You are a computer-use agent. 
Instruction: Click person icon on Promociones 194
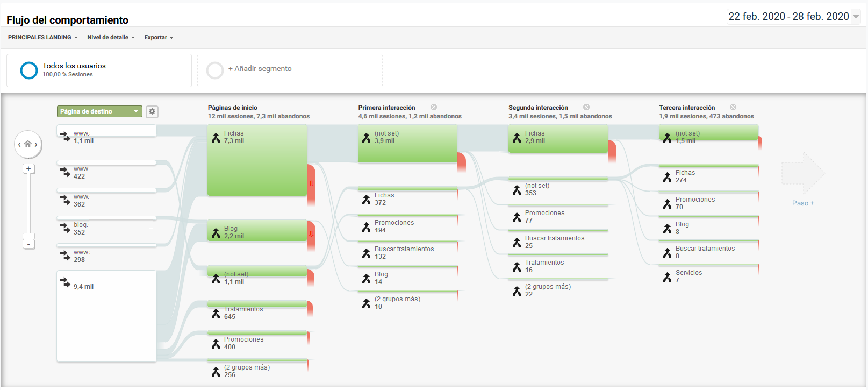pyautogui.click(x=366, y=226)
